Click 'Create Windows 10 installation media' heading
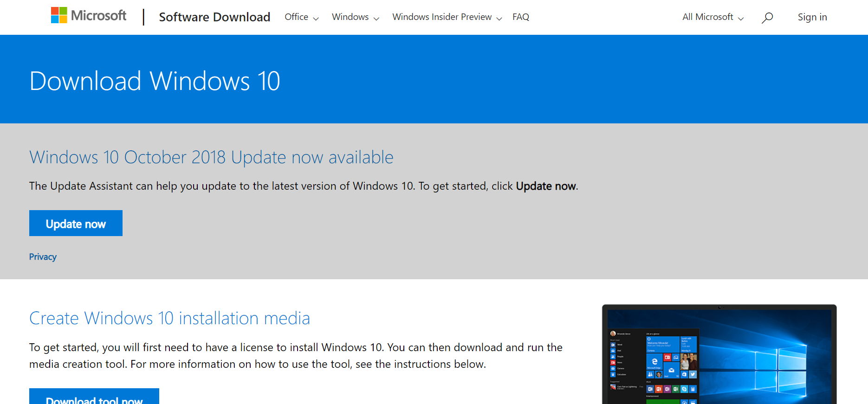 click(x=169, y=318)
